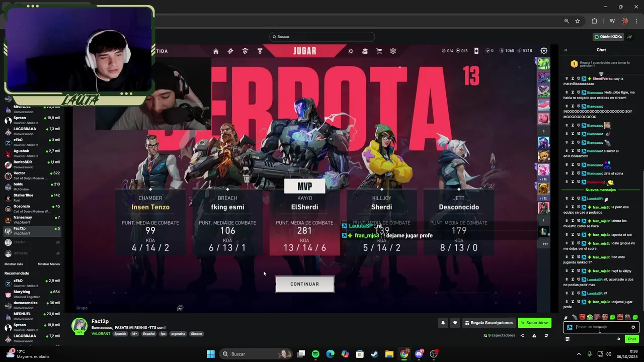Viewport: 644px width, 362px height.
Task: Click the Shooter tag
Action: 197,334
